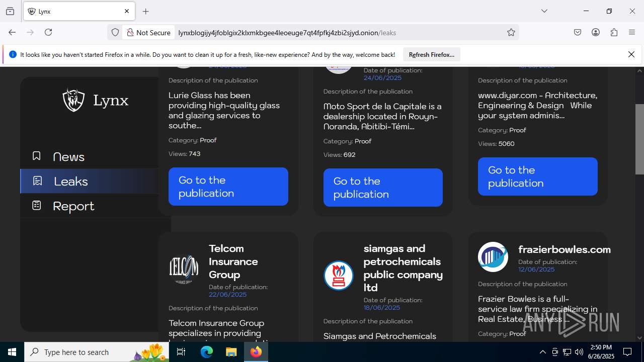Click date 18/06/2025 on Siamgas card

click(x=382, y=308)
